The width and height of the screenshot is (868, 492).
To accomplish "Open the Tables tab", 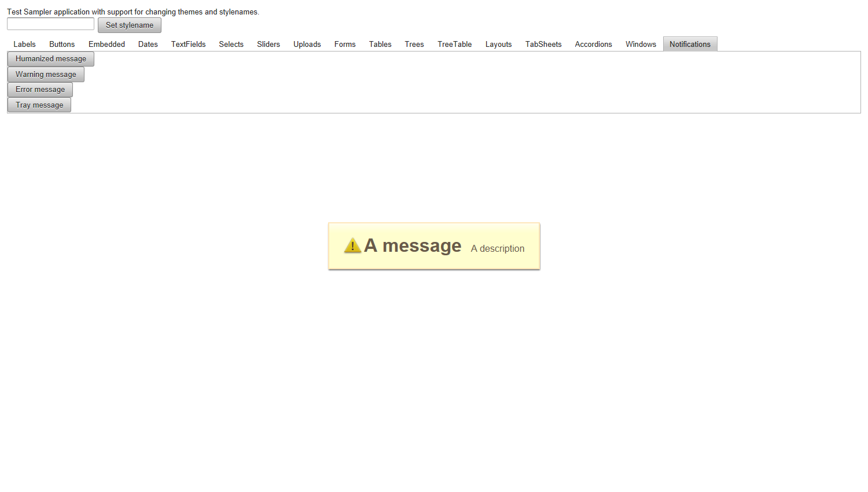I will click(380, 44).
